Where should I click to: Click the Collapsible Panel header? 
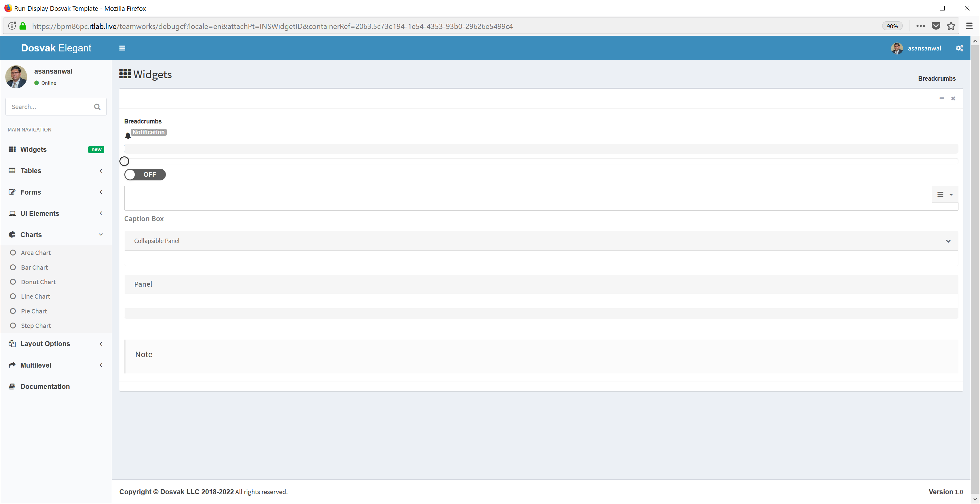coord(541,240)
